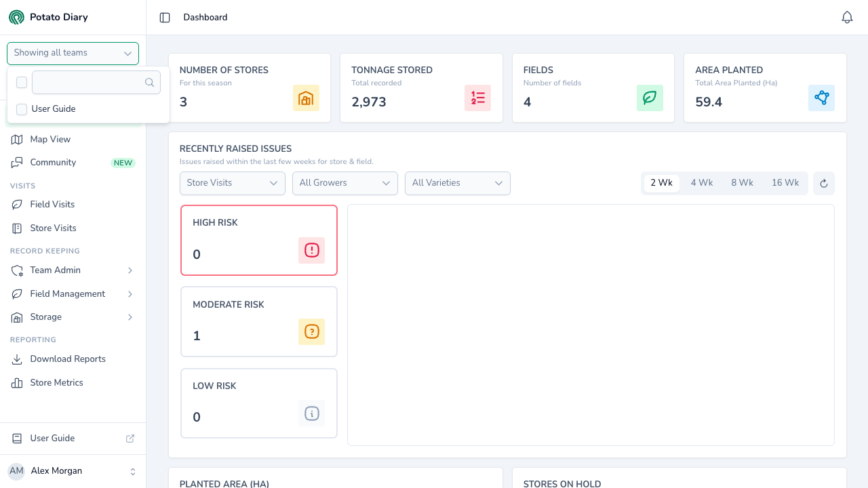Select the 2 Wk time range
Image resolution: width=868 pixels, height=488 pixels.
(662, 183)
